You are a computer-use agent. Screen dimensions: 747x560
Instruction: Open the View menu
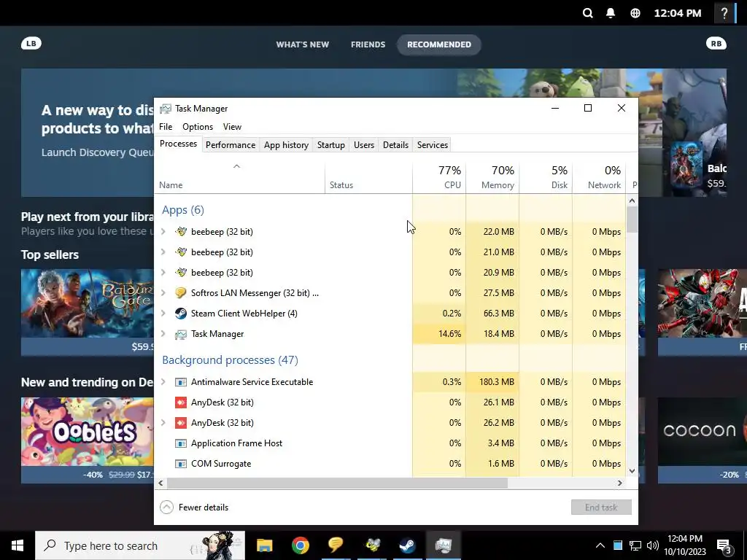232,127
